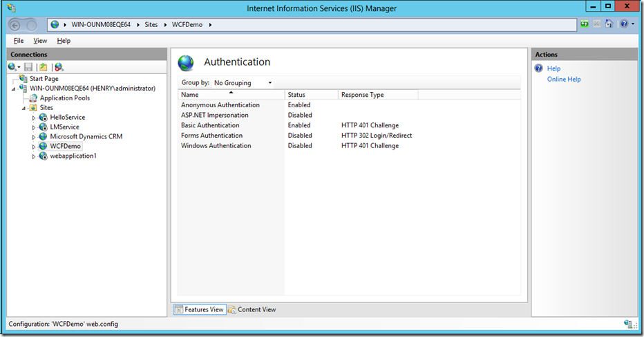Click the Stop icon in address bar

(597, 24)
